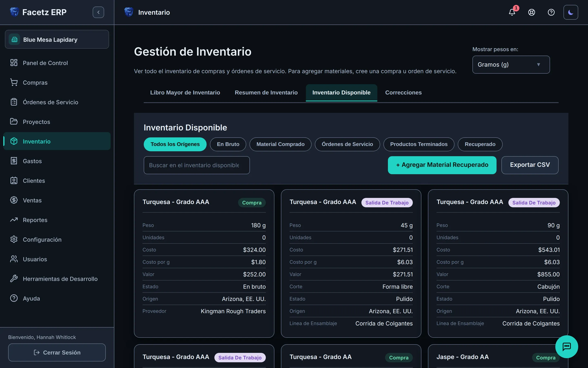Click the Clientes contact icon
Viewport: 588px width, 368px height.
click(x=14, y=181)
